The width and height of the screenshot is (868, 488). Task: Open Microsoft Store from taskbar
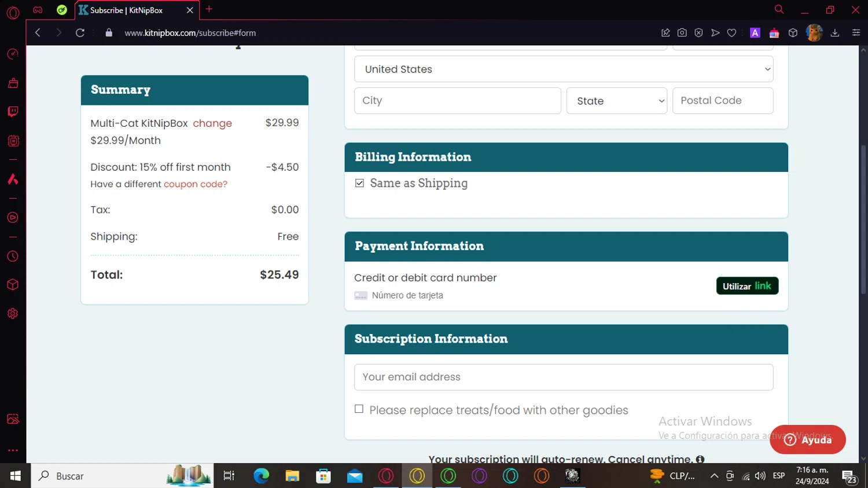coord(323,476)
